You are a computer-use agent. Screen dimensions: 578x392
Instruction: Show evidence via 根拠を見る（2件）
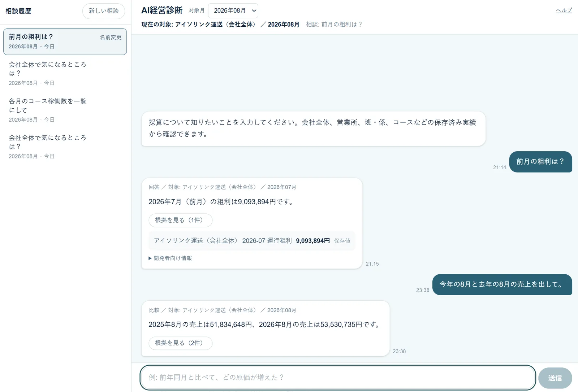tap(180, 343)
